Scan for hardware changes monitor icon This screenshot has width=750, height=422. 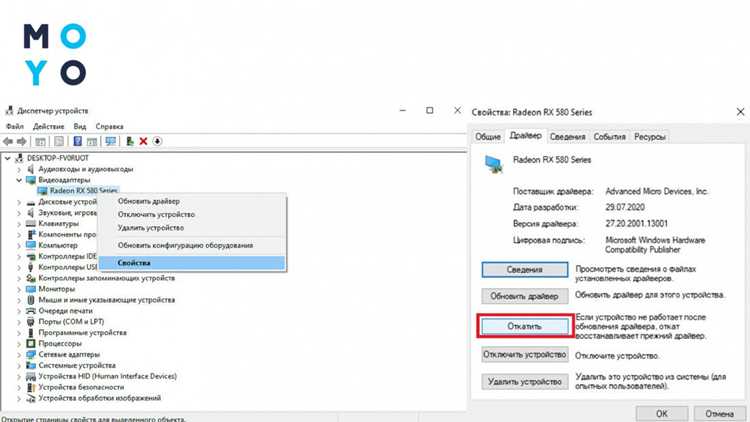(110, 141)
